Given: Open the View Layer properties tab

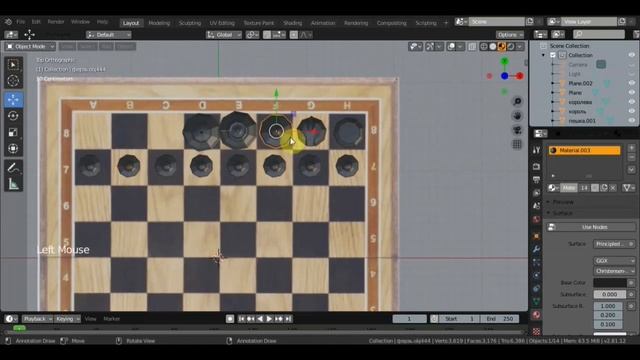Looking at the screenshot, I should (536, 193).
